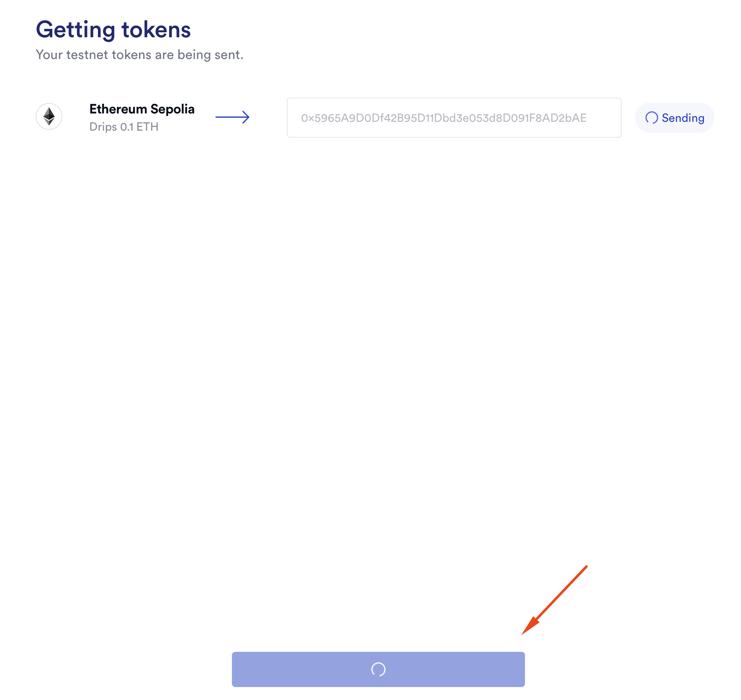Screen dimensions: 741x700
Task: Click the word "Sepolia"
Action: [172, 109]
